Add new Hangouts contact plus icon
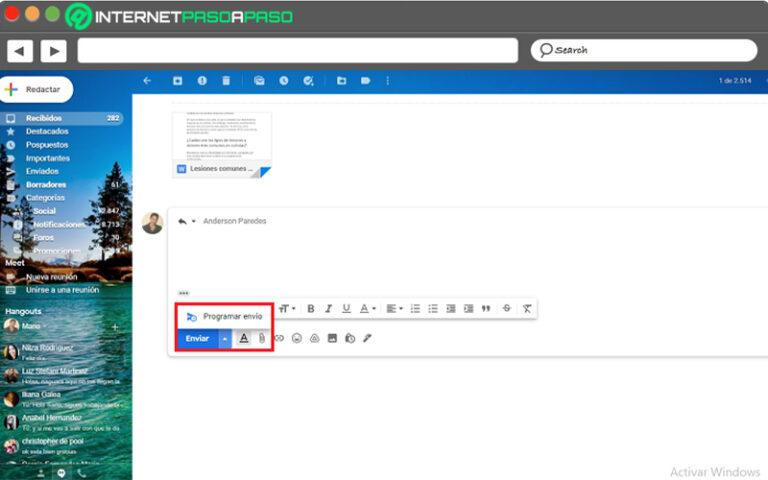The image size is (768, 480). click(115, 327)
